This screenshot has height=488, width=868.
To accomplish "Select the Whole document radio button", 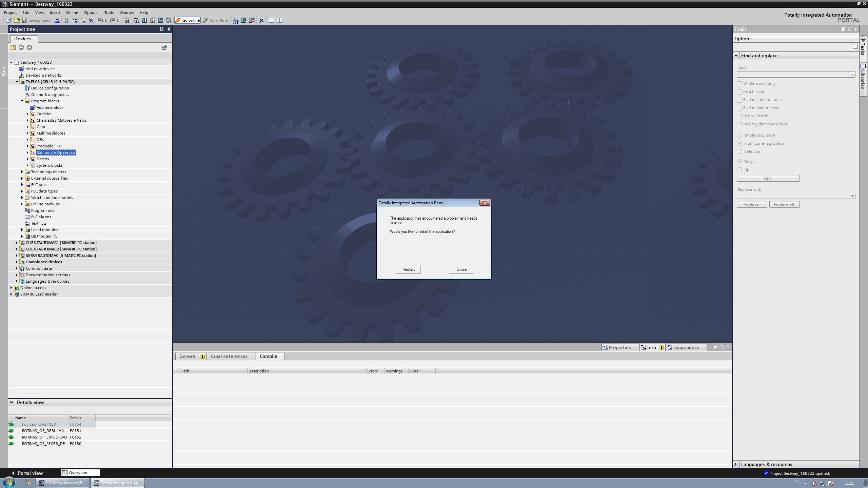I will point(739,135).
